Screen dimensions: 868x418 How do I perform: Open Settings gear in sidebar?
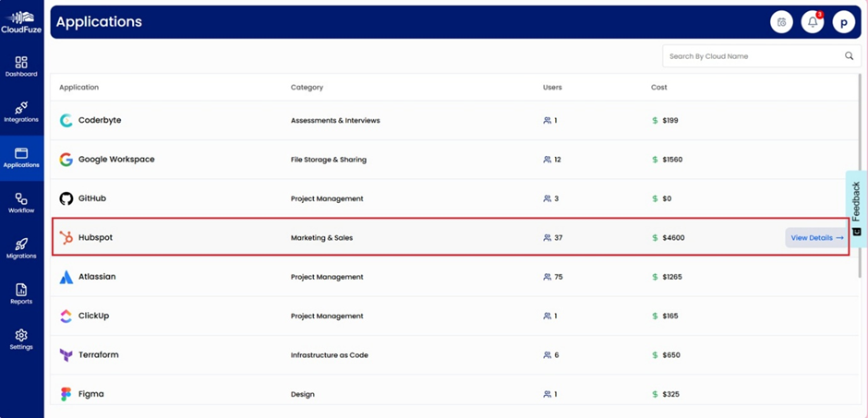click(21, 340)
